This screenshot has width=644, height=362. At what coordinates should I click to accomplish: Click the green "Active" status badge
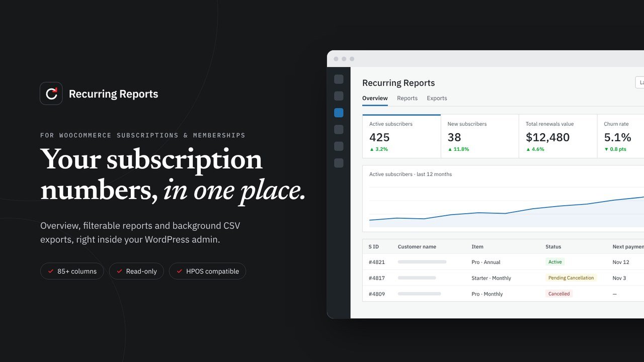click(555, 262)
